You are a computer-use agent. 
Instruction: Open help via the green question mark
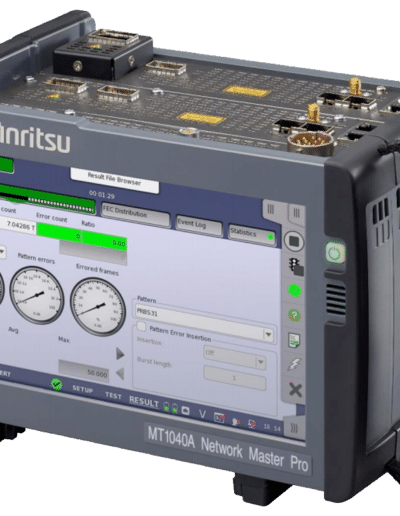click(294, 315)
